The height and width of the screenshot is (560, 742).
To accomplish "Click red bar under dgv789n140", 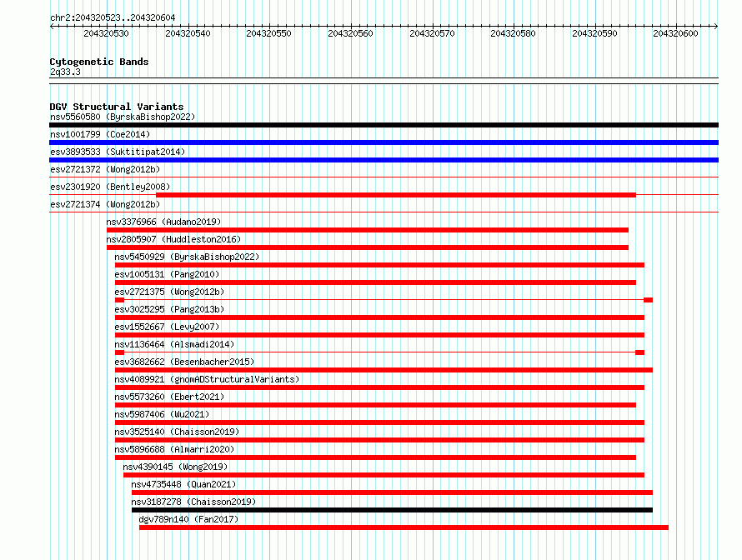I will click(x=404, y=527).
